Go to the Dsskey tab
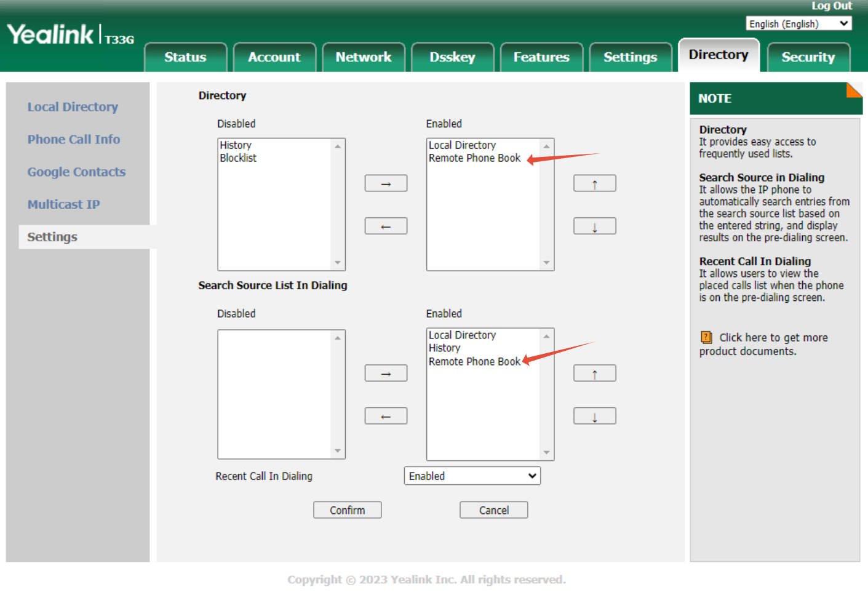This screenshot has height=592, width=868. point(452,57)
